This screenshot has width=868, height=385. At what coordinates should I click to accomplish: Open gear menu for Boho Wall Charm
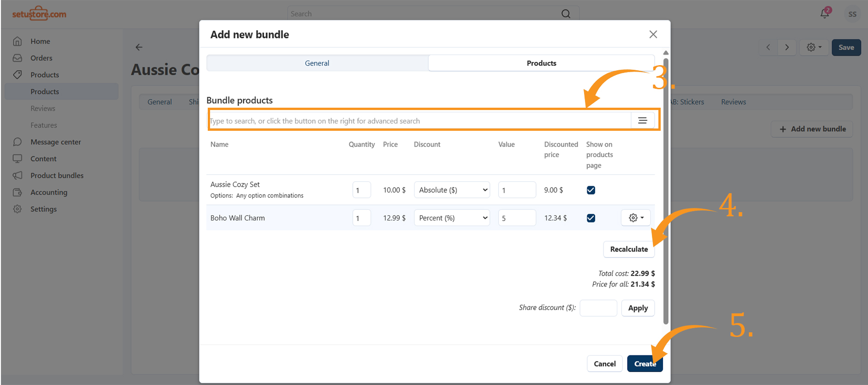tap(636, 218)
